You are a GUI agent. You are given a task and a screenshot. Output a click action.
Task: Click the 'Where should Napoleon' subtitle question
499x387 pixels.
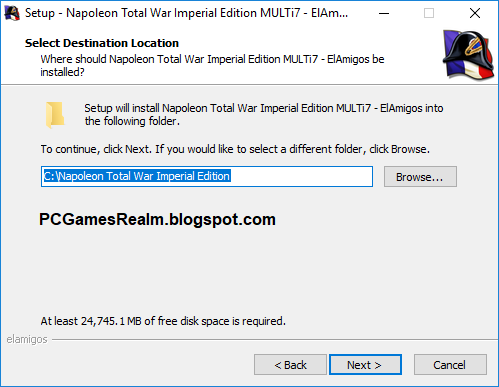coord(212,65)
